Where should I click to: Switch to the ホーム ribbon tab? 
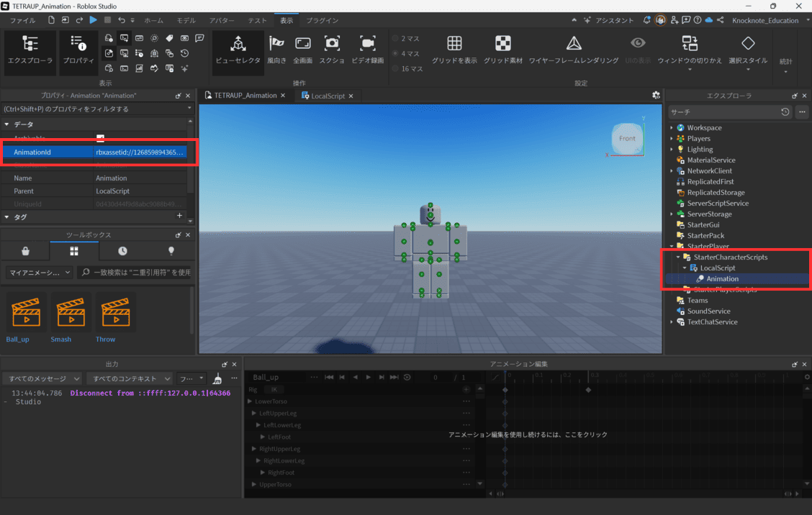click(154, 20)
